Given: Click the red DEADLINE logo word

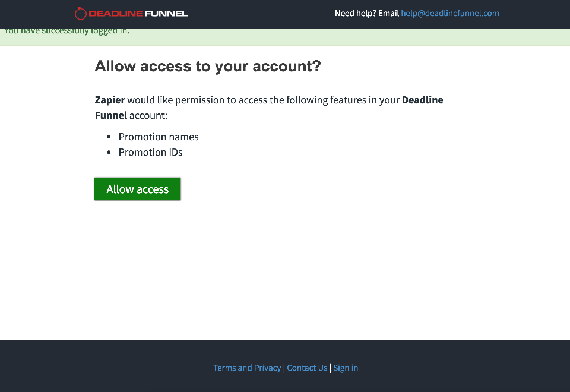Looking at the screenshot, I should tap(116, 14).
